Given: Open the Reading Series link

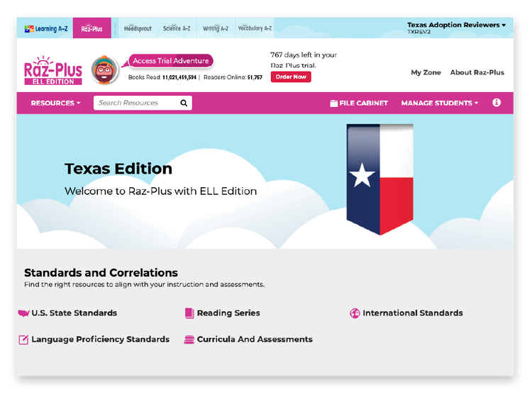Looking at the screenshot, I should pos(228,313).
